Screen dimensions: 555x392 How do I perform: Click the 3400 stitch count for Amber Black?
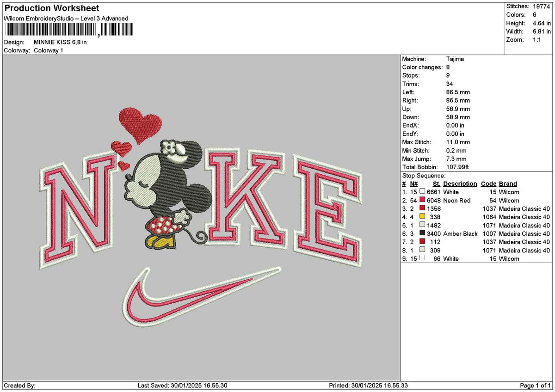[434, 233]
